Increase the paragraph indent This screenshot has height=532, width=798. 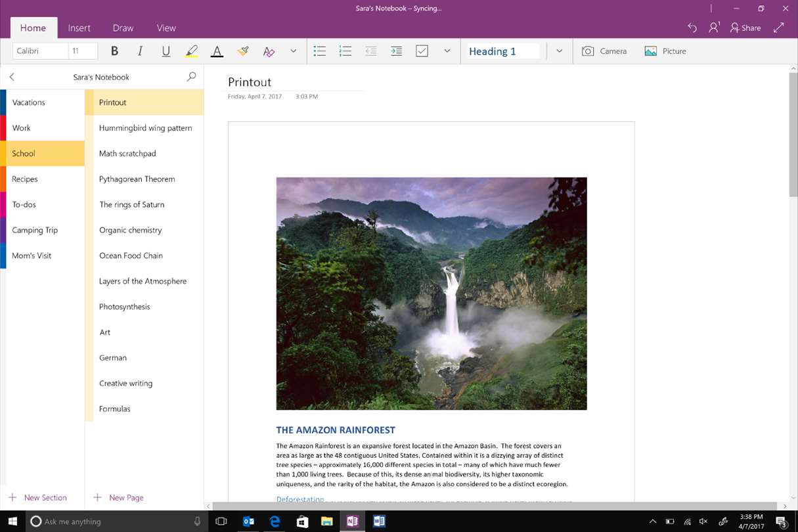point(397,51)
